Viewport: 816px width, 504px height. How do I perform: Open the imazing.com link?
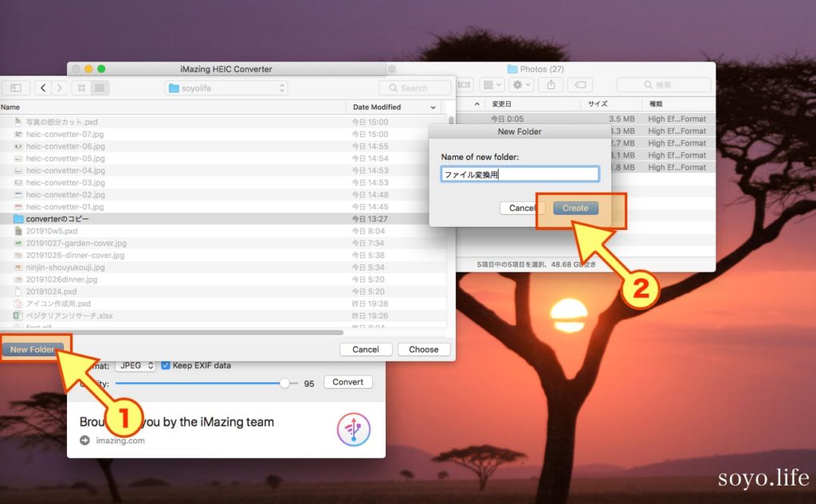click(120, 440)
